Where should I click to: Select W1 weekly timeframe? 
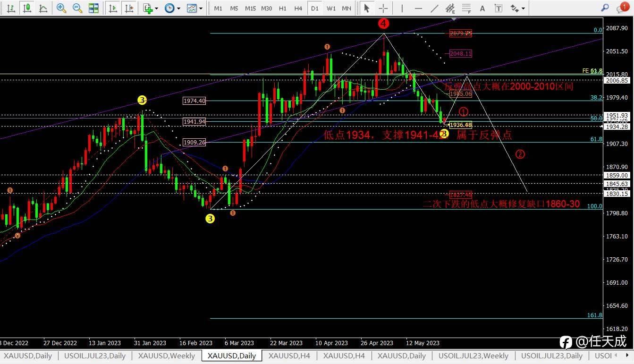(331, 8)
